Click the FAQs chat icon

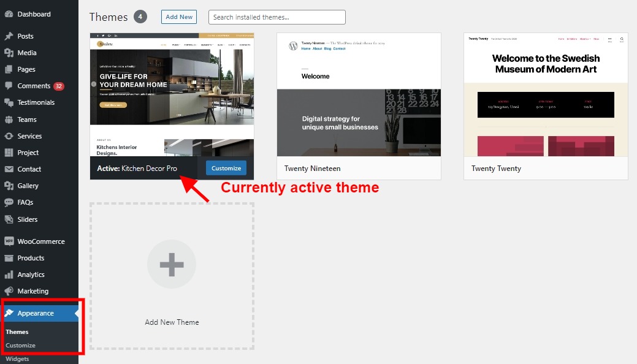point(9,202)
